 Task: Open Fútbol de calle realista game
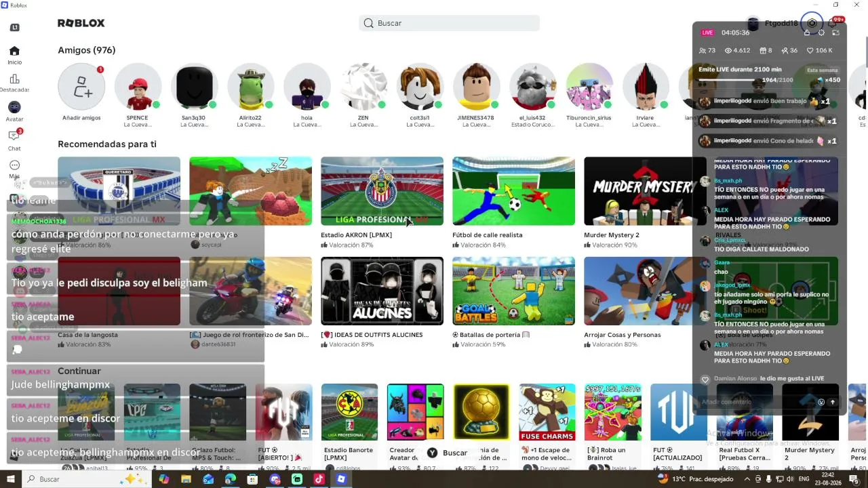tap(513, 191)
